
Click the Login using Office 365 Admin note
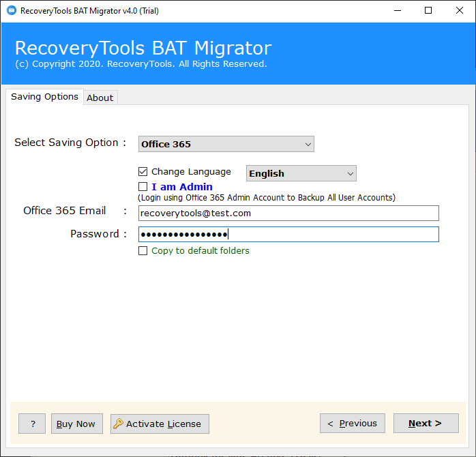pyautogui.click(x=267, y=198)
